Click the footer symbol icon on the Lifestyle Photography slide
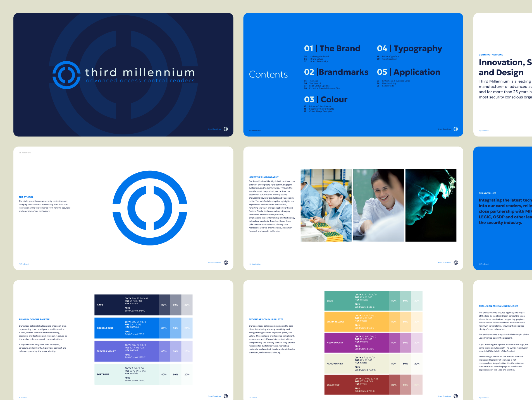The height and width of the screenshot is (400, 532). coord(456,262)
